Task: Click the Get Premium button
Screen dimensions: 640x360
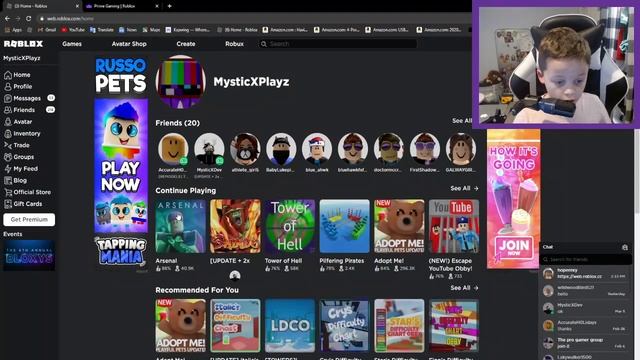Action: click(x=29, y=220)
